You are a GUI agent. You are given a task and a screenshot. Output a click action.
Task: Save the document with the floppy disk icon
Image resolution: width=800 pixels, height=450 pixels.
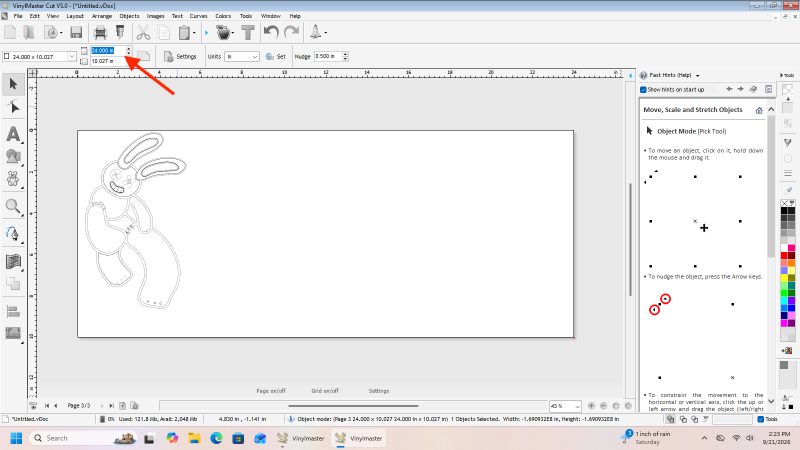click(x=76, y=33)
